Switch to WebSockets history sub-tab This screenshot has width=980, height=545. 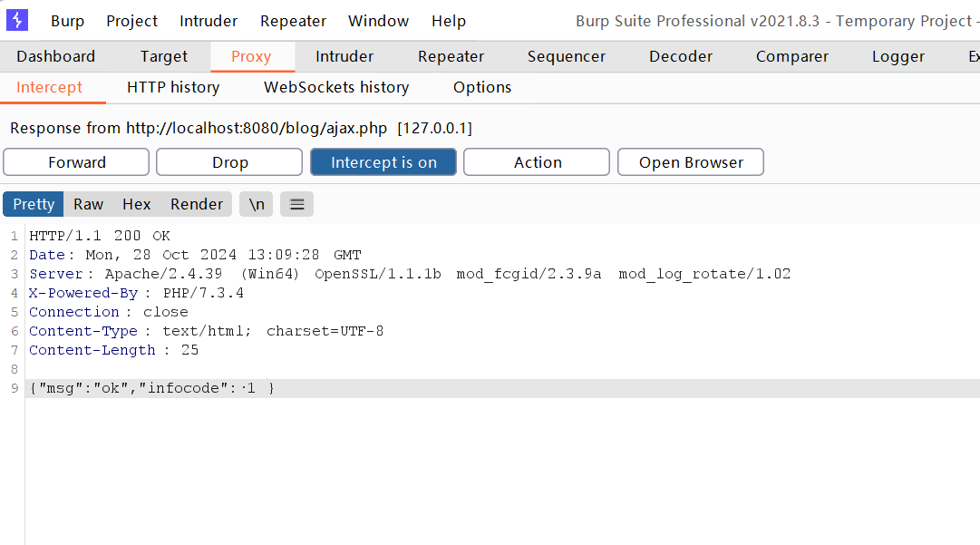pyautogui.click(x=336, y=87)
